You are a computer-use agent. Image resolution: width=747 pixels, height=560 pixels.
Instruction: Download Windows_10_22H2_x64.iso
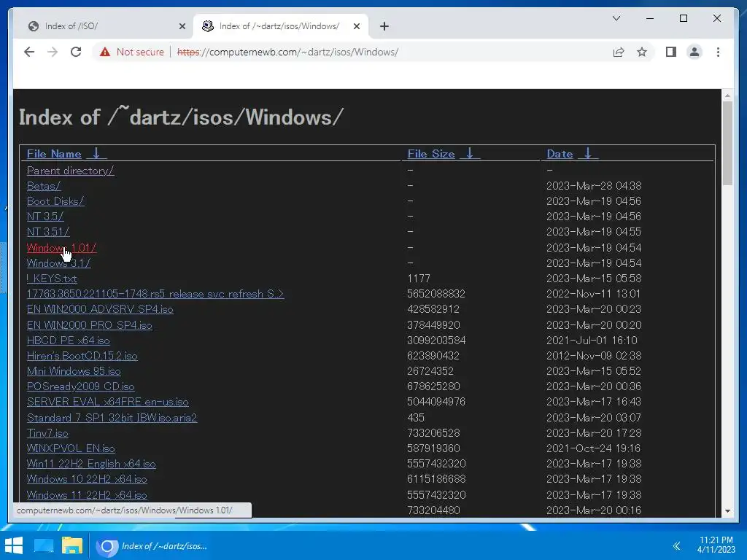[88, 478]
